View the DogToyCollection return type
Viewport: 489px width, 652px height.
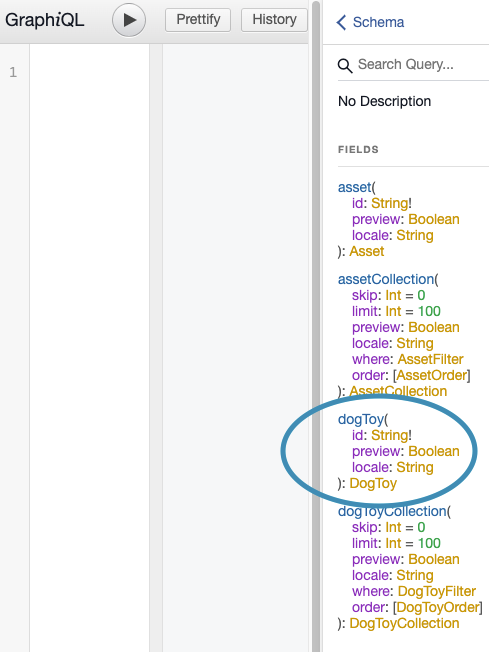point(404,623)
